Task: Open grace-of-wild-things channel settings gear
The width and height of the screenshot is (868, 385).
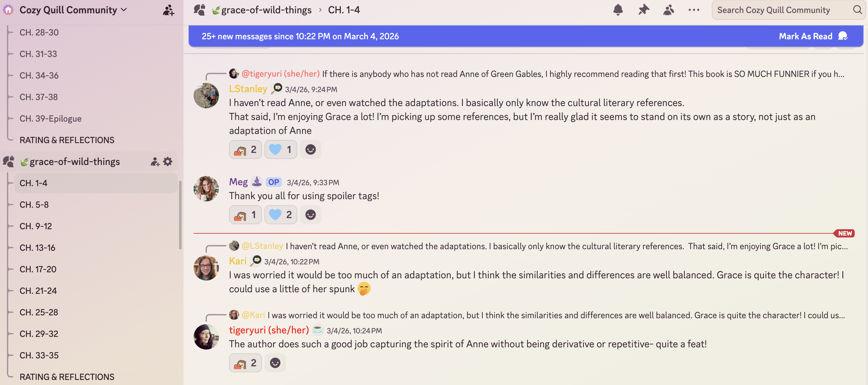Action: coord(168,161)
